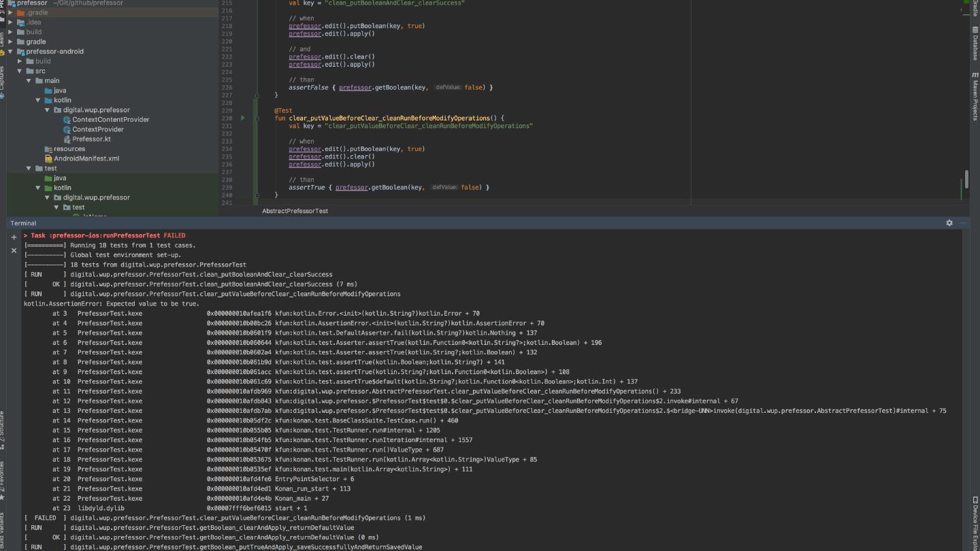Screen dimensions: 980x551
Task: Collapse the prefessor-android module
Action: coord(10,52)
